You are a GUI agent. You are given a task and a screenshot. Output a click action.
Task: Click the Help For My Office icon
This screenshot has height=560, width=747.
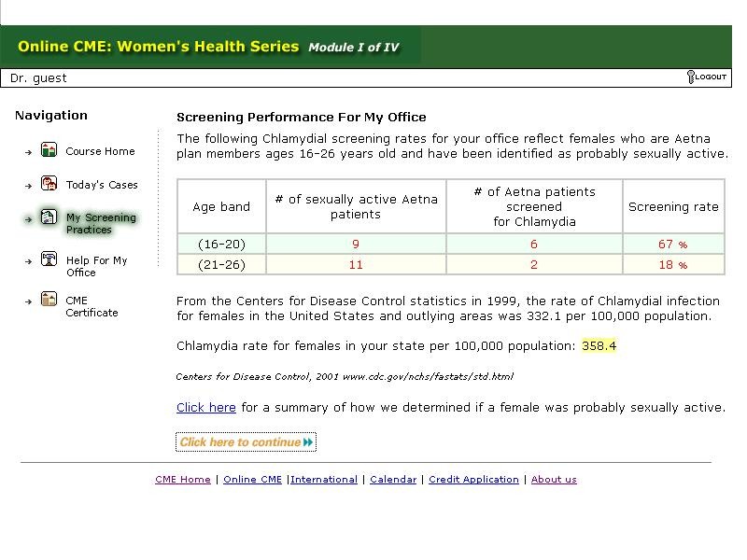(x=49, y=259)
